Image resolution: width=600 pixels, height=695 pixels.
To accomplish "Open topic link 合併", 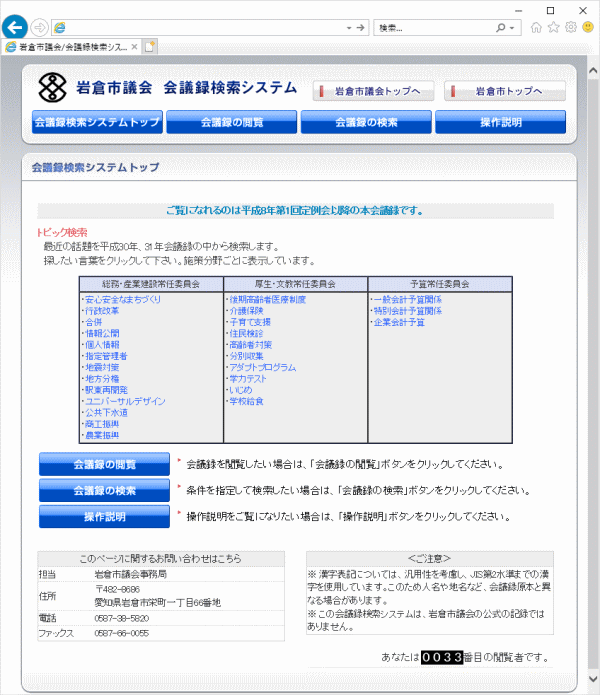I will tap(94, 322).
